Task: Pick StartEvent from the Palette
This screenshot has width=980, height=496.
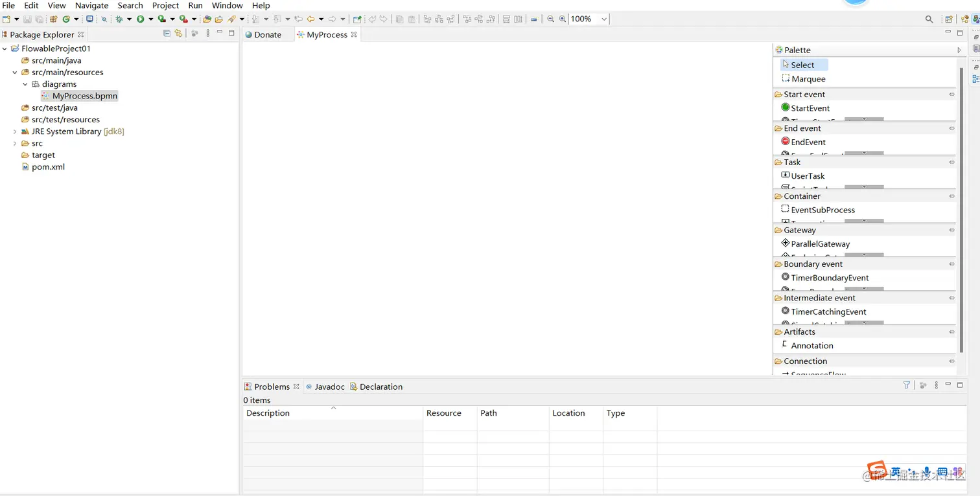Action: 806,108
